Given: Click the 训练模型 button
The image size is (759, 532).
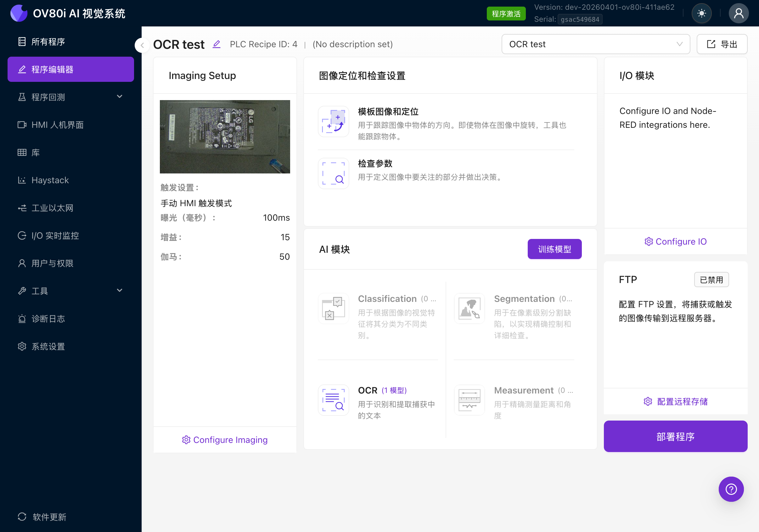Looking at the screenshot, I should tap(554, 249).
